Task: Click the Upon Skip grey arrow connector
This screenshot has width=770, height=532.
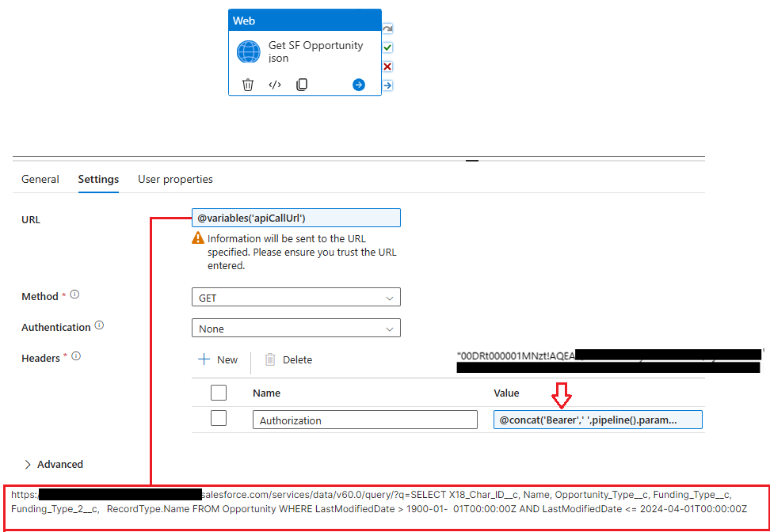Action: 387,29
